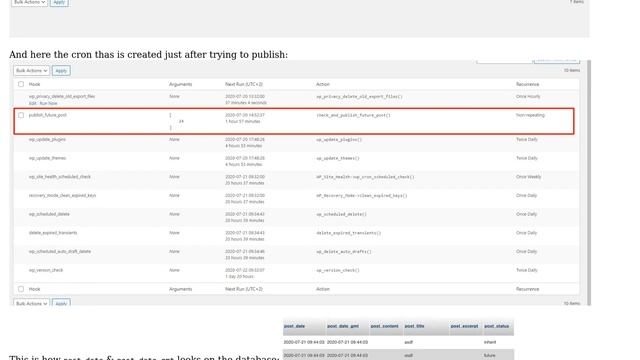
Task: Sort by the Next Run (UTC+2) header
Action: click(244, 84)
